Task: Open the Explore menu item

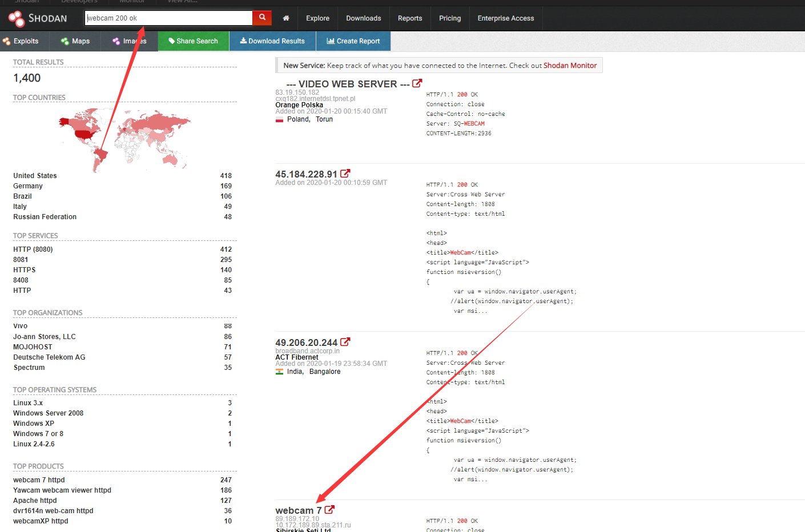Action: 317,18
